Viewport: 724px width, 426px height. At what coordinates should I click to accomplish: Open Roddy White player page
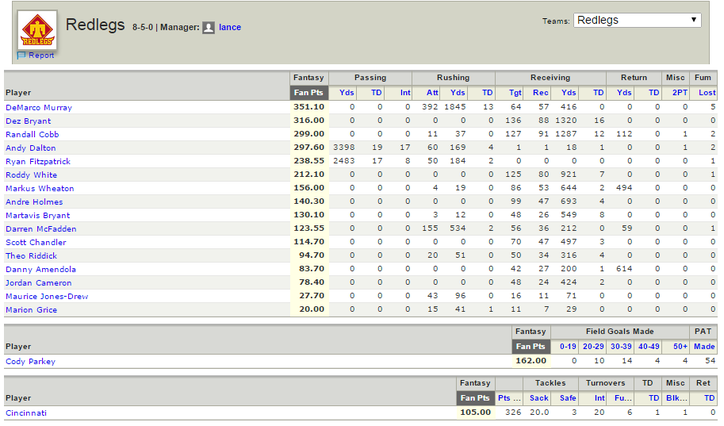coord(31,175)
